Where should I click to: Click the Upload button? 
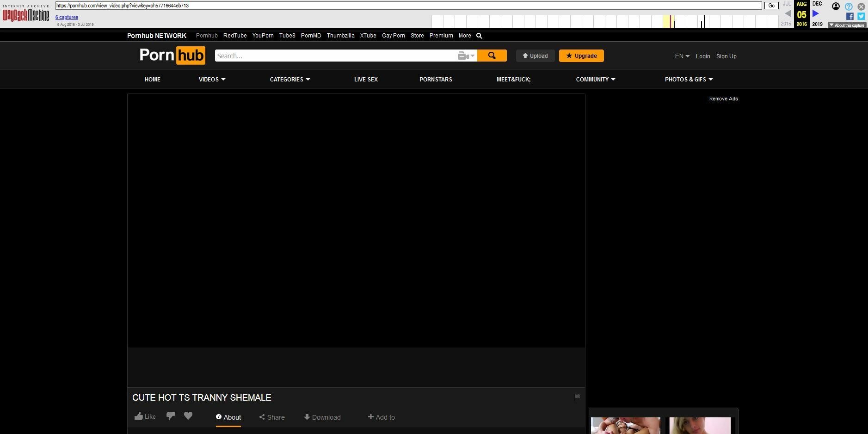[x=535, y=56]
